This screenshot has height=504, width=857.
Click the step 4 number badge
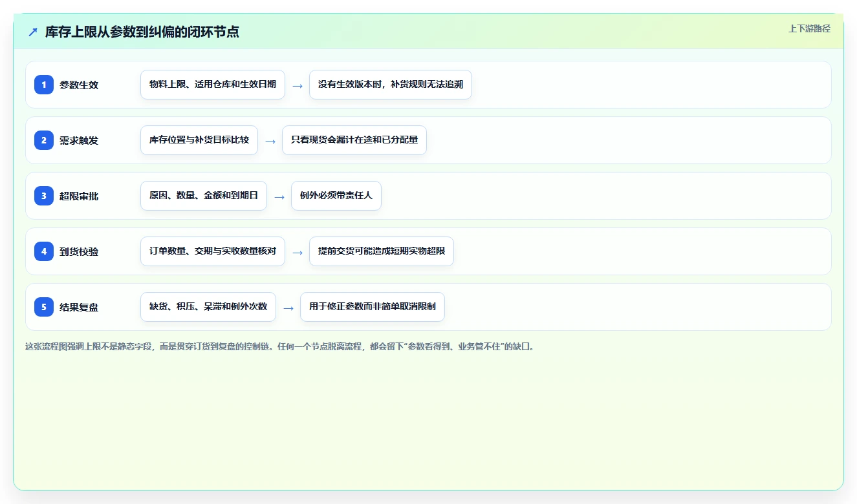click(x=44, y=251)
